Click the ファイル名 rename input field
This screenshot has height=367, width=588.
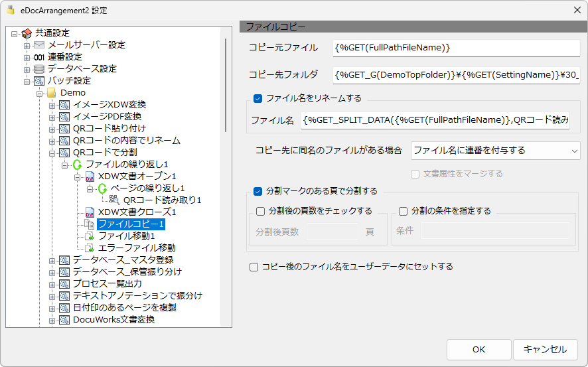click(435, 120)
